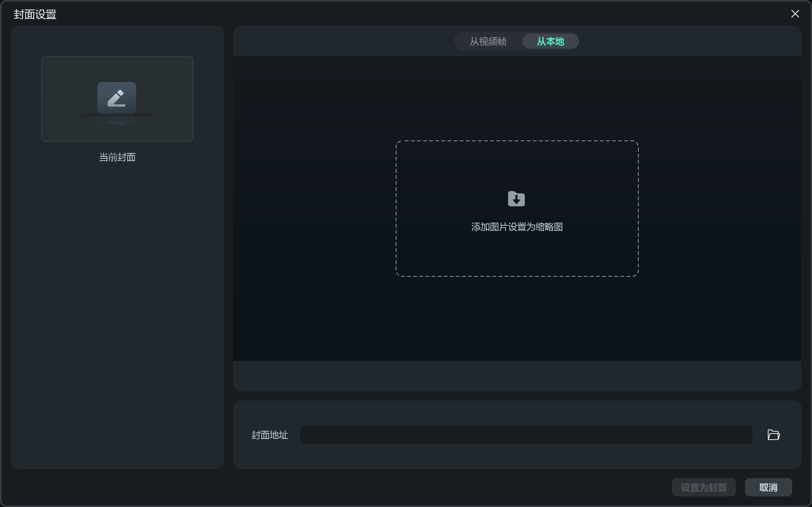The height and width of the screenshot is (507, 812).
Task: Click the folder download icon in drop zone
Action: 516,199
